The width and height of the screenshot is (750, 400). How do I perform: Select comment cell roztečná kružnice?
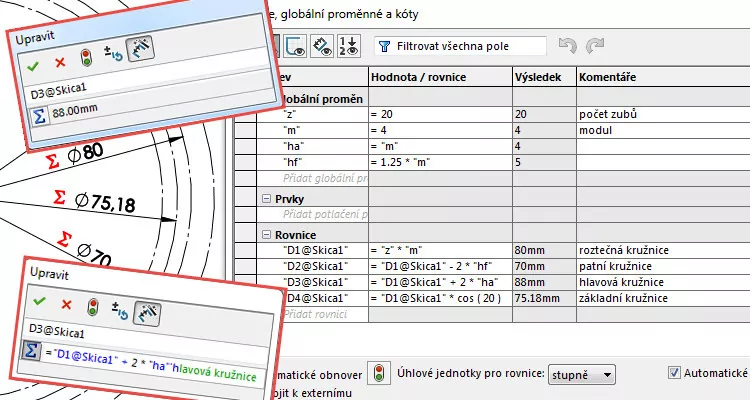tap(663, 250)
